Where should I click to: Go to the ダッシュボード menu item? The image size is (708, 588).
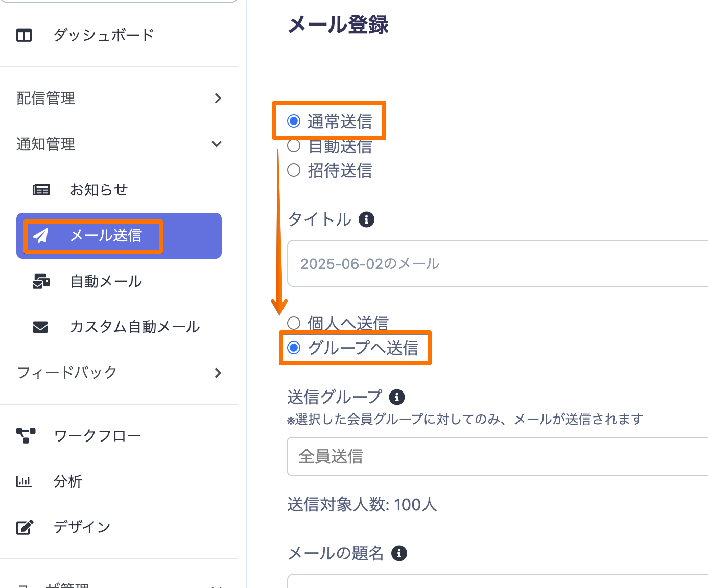point(104,35)
